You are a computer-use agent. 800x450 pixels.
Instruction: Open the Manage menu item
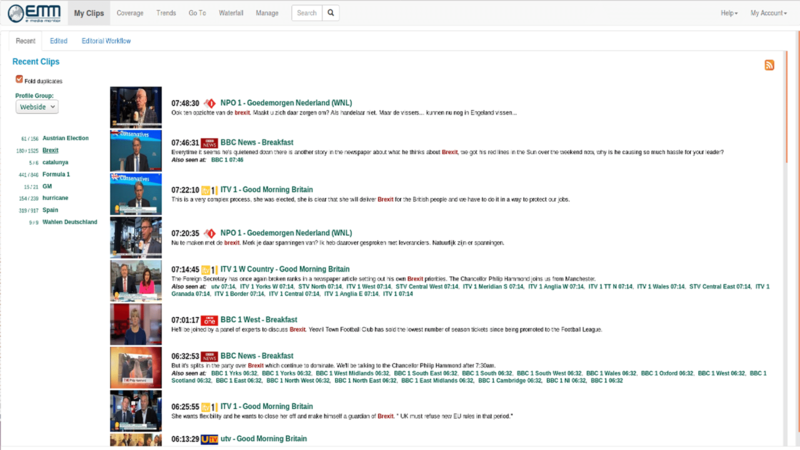click(x=267, y=13)
